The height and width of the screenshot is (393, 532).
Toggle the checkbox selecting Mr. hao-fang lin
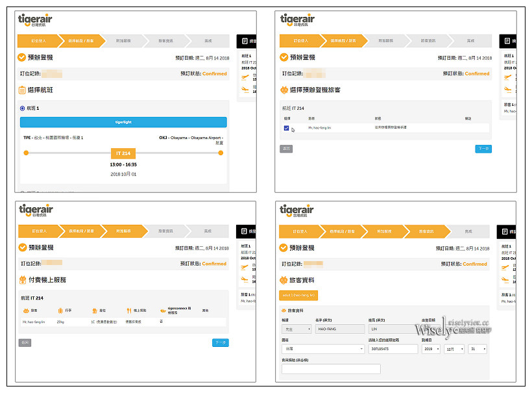[x=286, y=129]
